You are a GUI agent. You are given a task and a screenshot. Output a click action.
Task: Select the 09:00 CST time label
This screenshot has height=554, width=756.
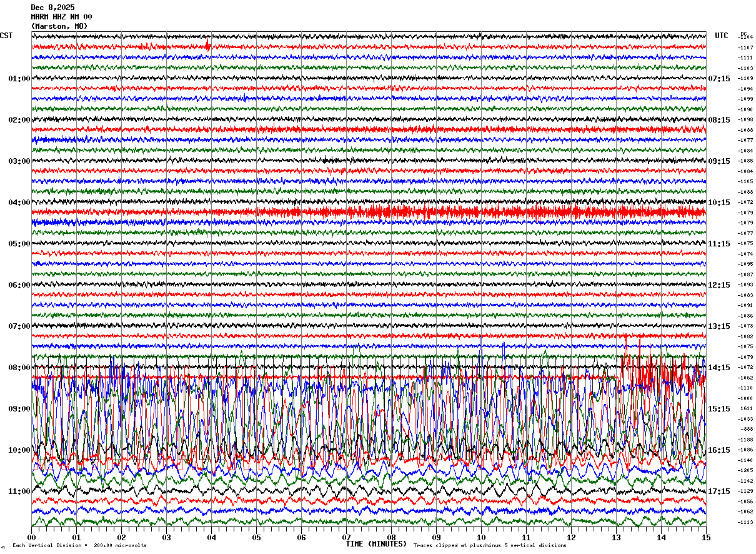[19, 409]
